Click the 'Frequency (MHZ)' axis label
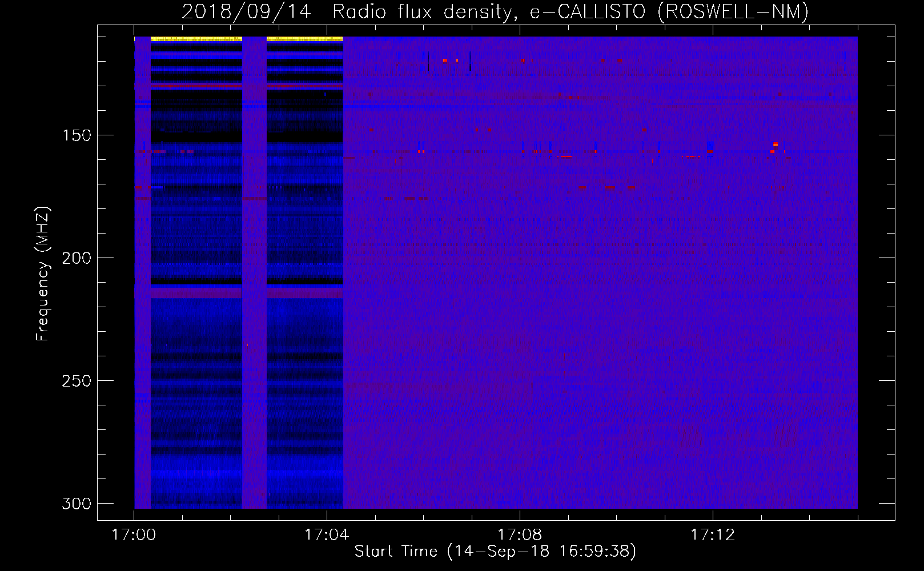This screenshot has width=924, height=571. (x=43, y=274)
